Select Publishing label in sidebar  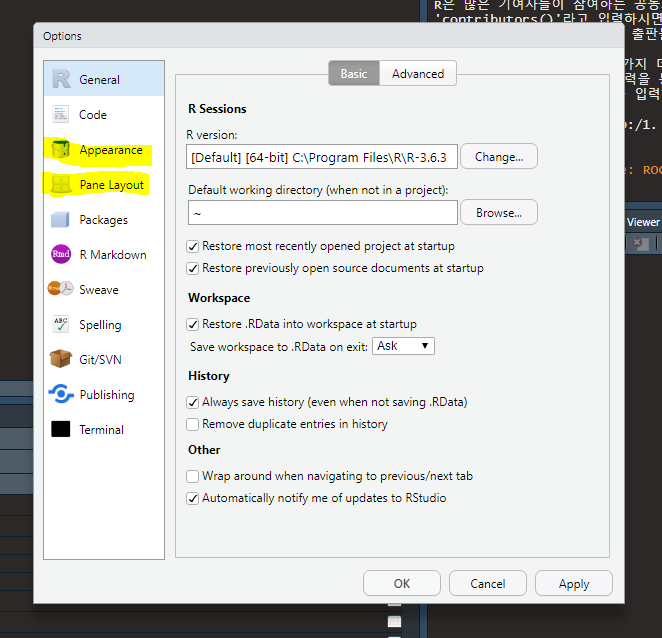[107, 395]
